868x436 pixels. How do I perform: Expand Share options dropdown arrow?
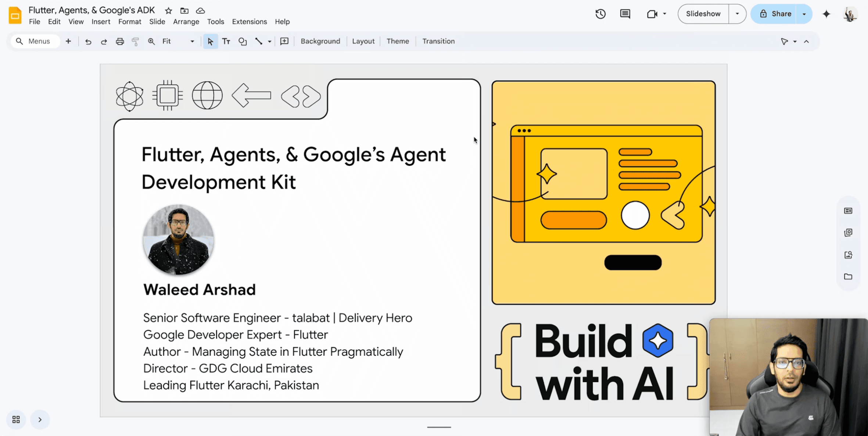tap(804, 14)
